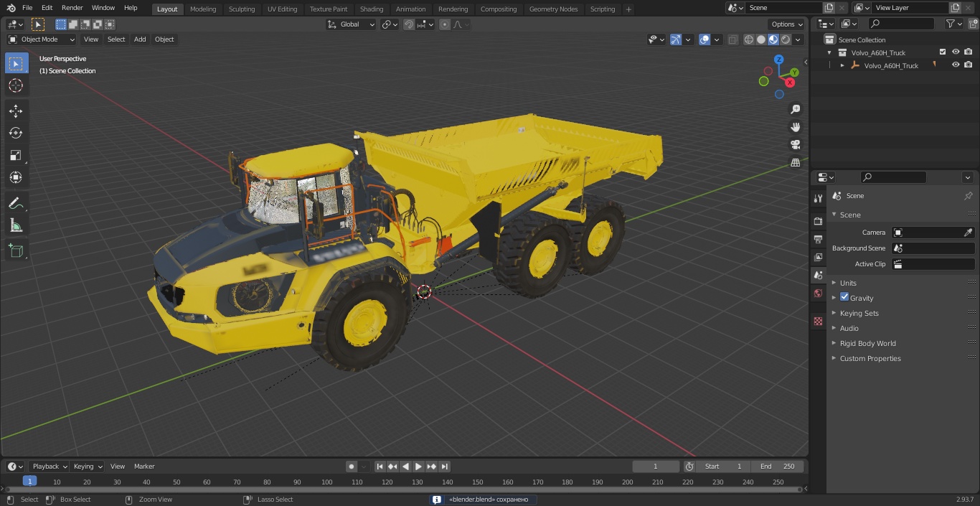Open timeline Marker menu

[144, 467]
